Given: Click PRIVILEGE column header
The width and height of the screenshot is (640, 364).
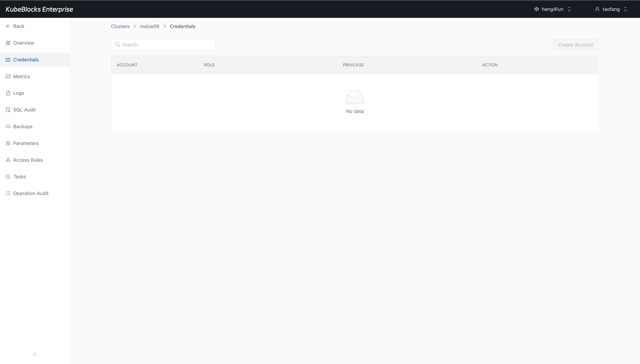Looking at the screenshot, I should 353,65.
